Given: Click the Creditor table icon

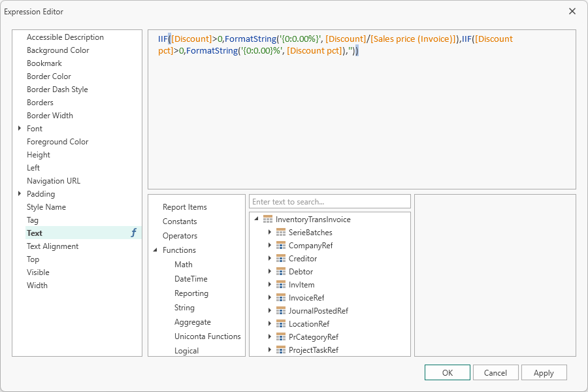Looking at the screenshot, I should tap(280, 259).
